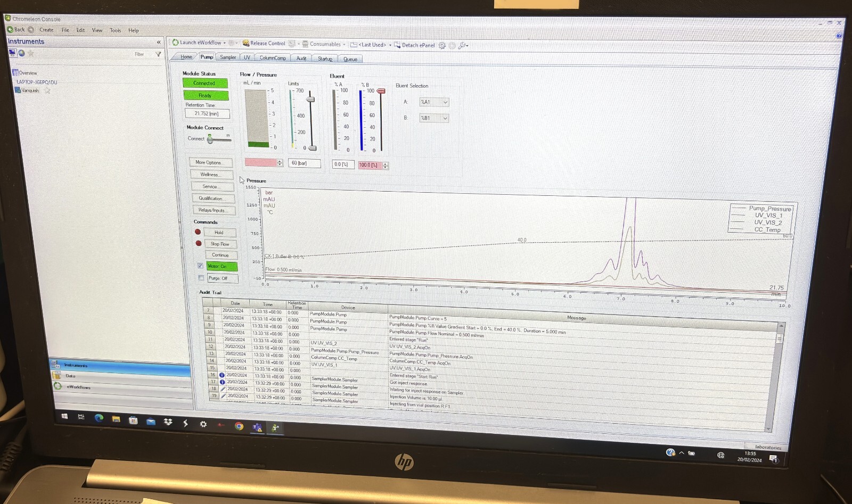Click the Filter funnel icon

(x=158, y=54)
